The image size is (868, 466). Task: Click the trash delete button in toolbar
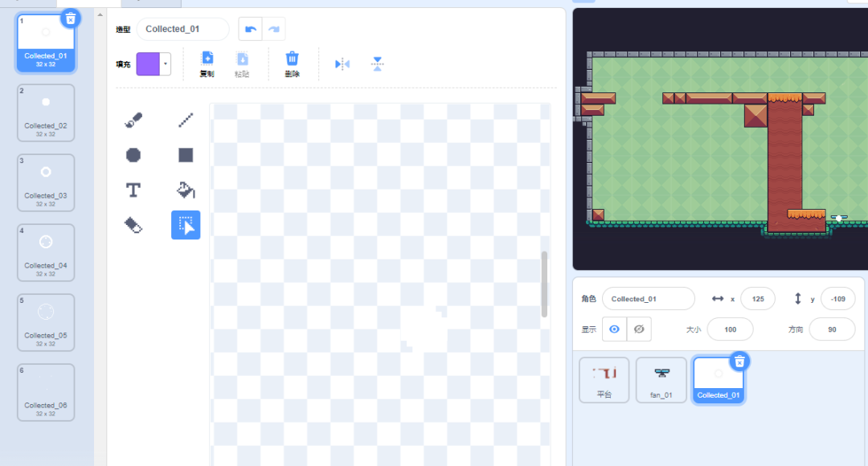click(293, 63)
